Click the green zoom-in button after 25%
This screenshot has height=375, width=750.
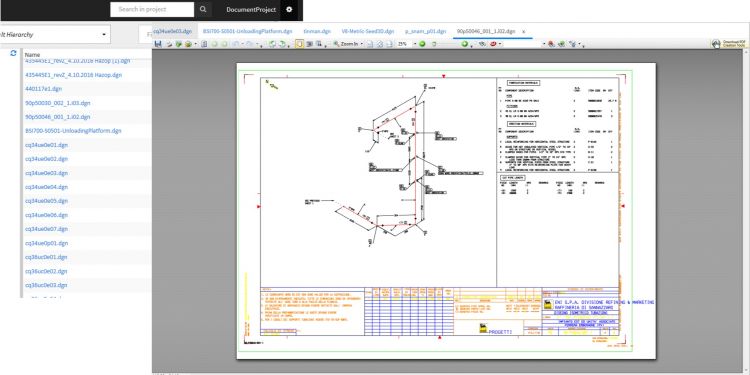[x=422, y=44]
